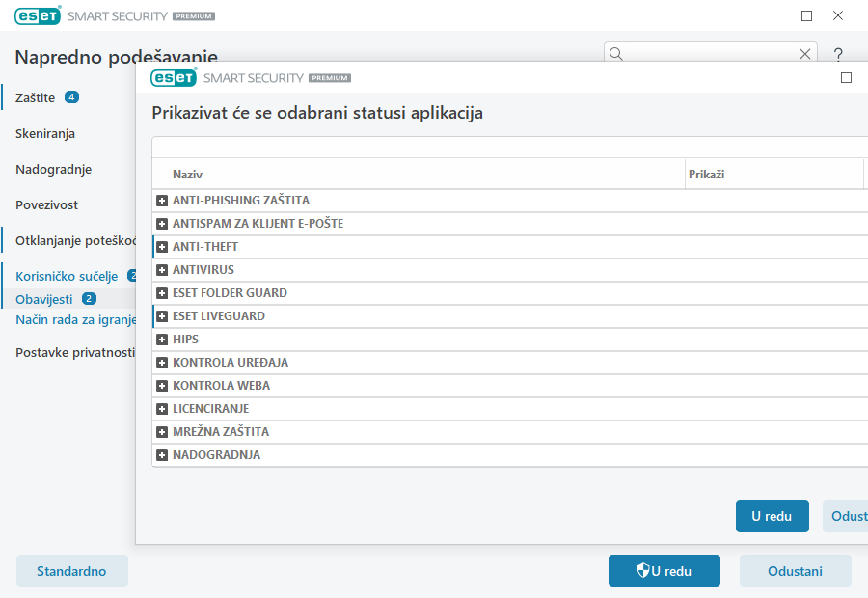Click plus icon next to ESET FOLDER GUARD

162,293
